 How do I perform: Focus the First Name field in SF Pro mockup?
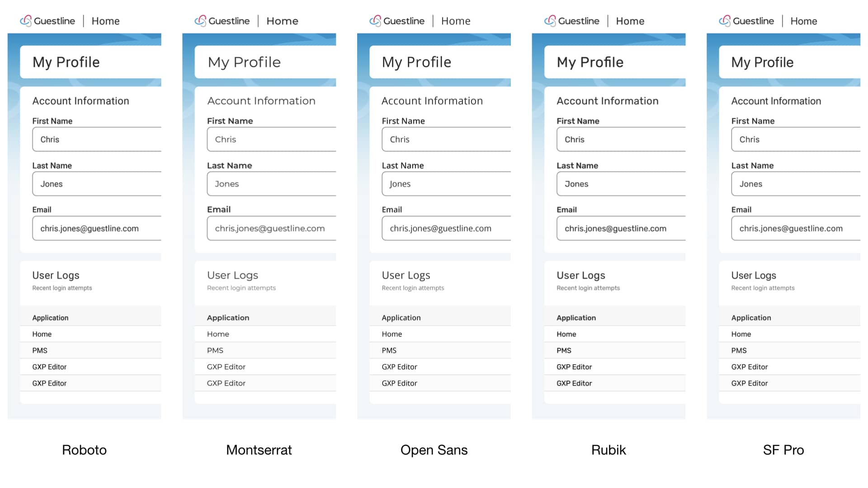[796, 139]
